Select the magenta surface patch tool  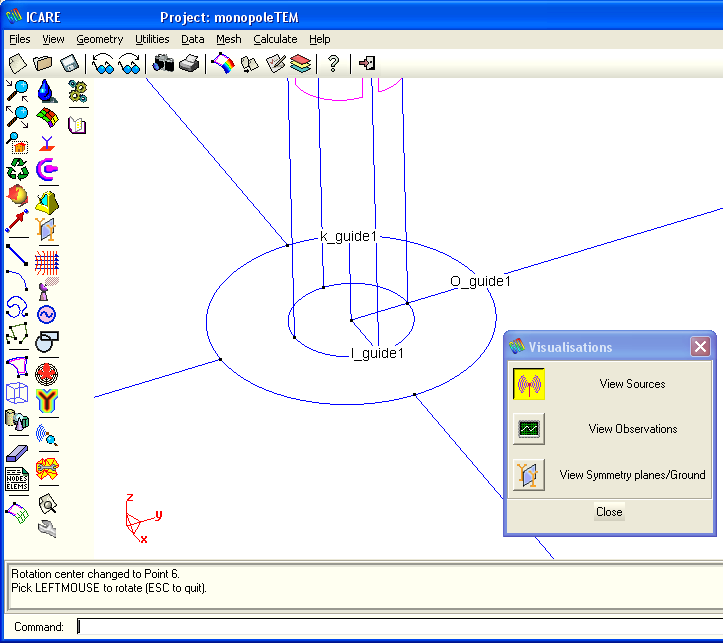tap(17, 367)
